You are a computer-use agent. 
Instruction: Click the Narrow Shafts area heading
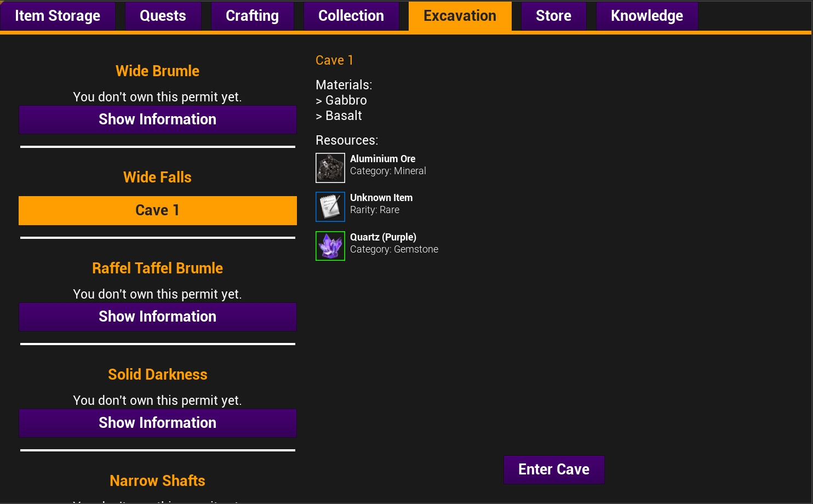click(157, 480)
